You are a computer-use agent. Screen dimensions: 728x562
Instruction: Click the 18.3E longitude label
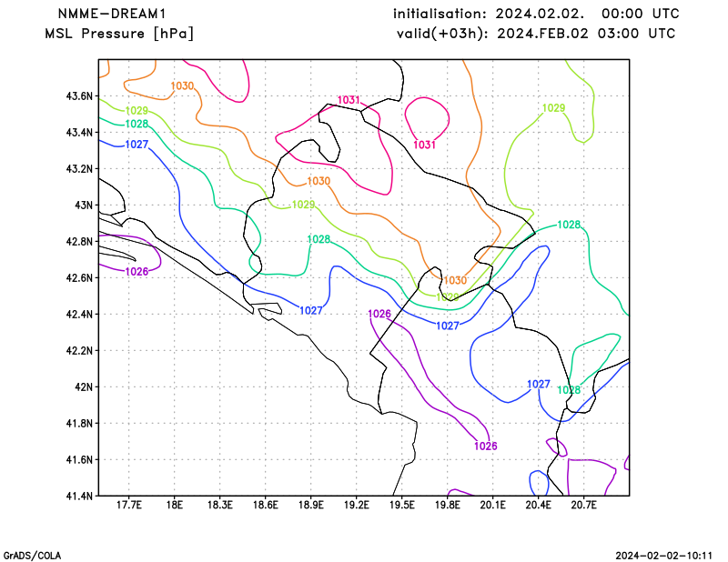[219, 505]
